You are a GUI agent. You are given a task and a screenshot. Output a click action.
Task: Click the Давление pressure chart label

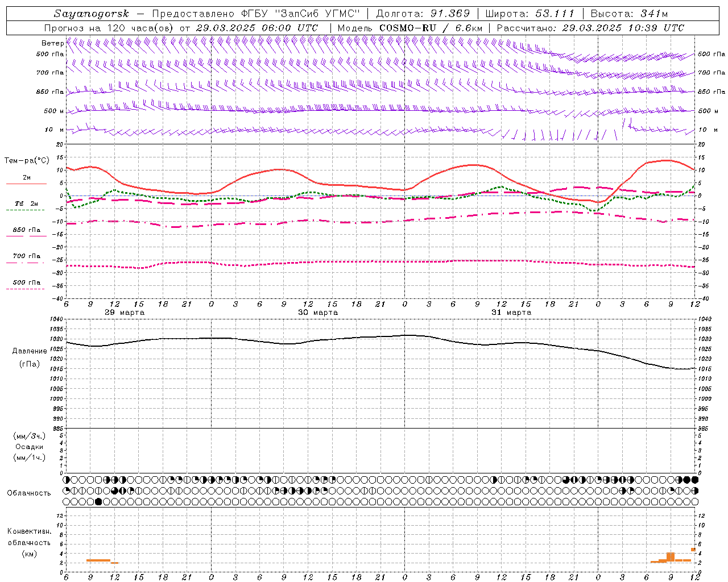pos(30,351)
